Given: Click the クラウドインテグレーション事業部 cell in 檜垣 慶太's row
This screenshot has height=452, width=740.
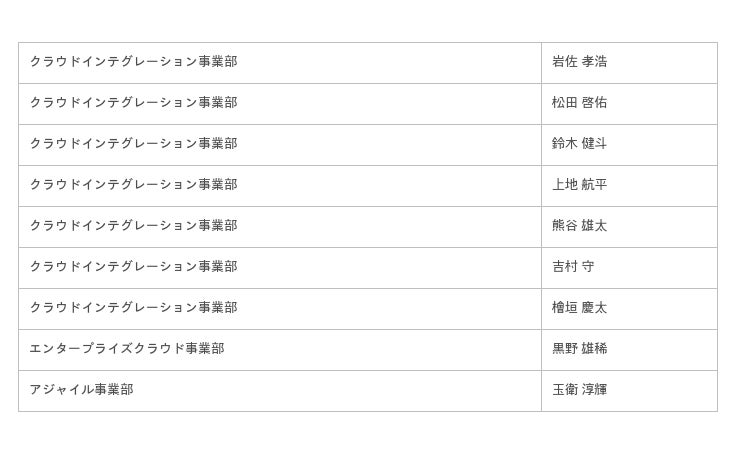Looking at the screenshot, I should (134, 308).
